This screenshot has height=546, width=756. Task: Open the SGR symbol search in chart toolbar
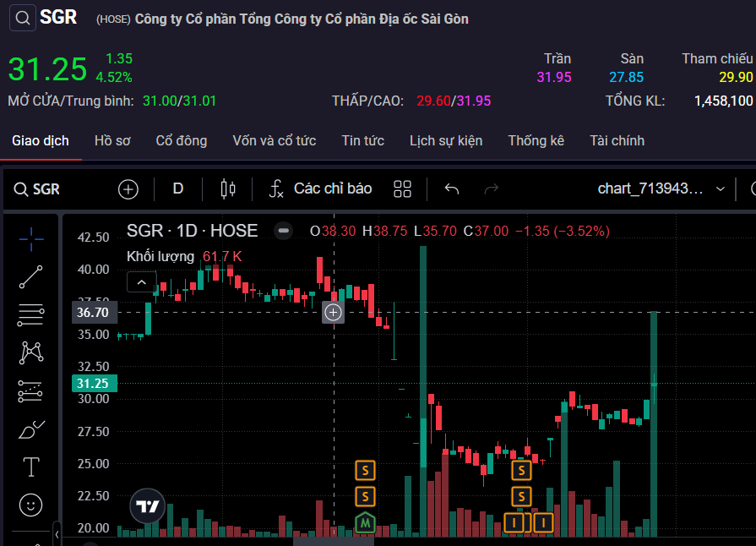[36, 189]
